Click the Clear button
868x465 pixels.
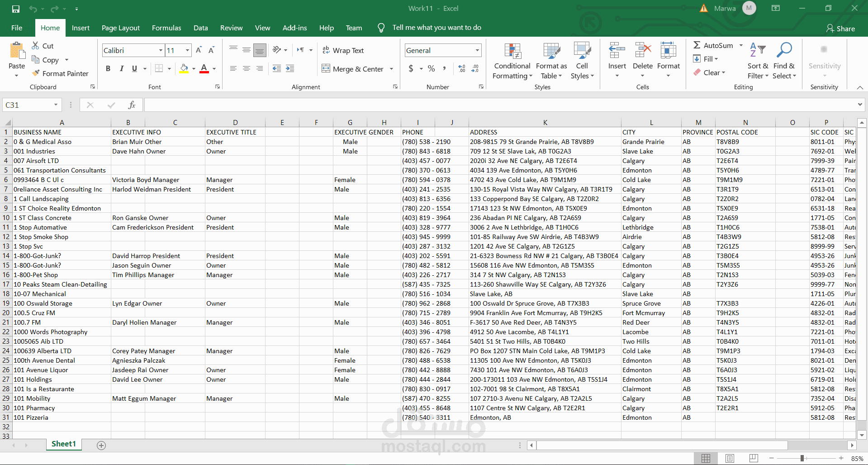(709, 72)
